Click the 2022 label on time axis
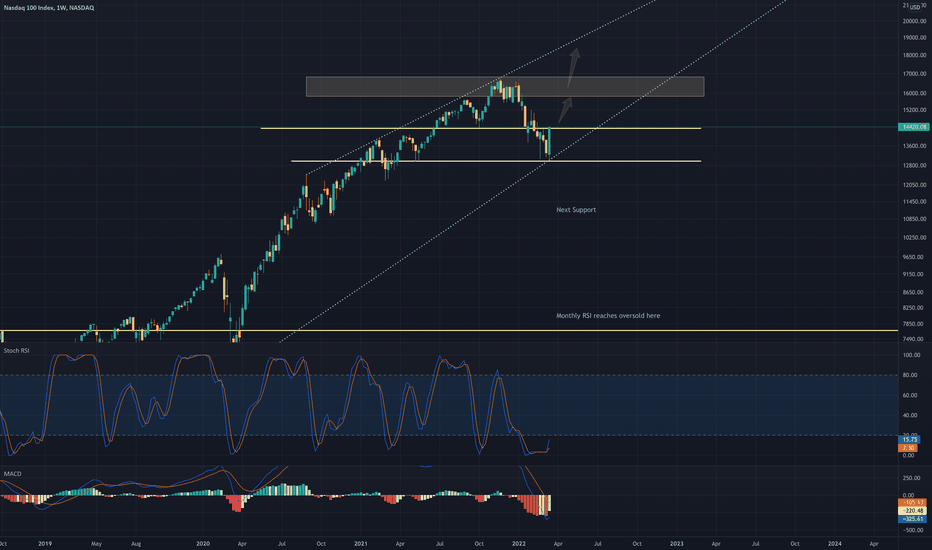The height and width of the screenshot is (550, 932). (x=519, y=543)
